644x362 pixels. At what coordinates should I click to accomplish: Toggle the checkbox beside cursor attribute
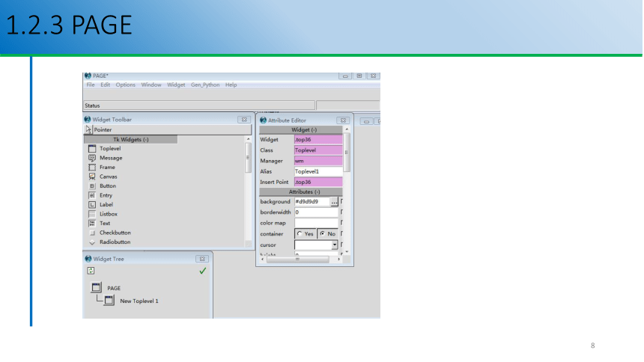(x=341, y=245)
